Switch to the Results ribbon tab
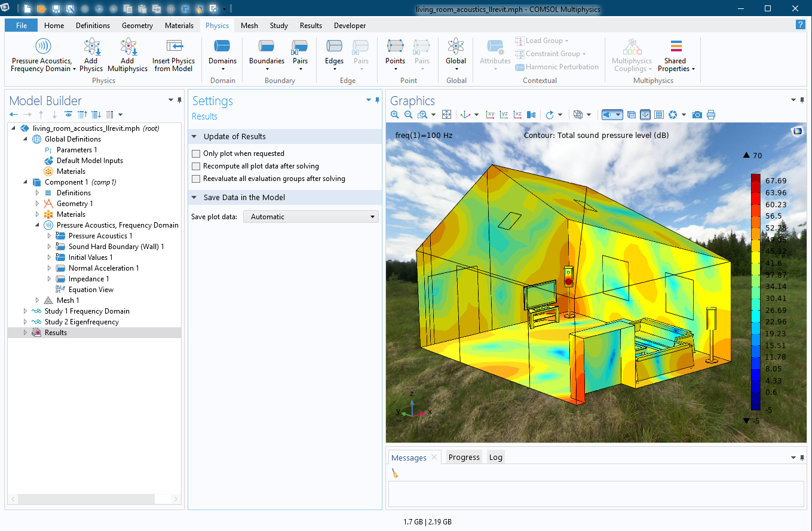The height and width of the screenshot is (531, 812). 311,26
